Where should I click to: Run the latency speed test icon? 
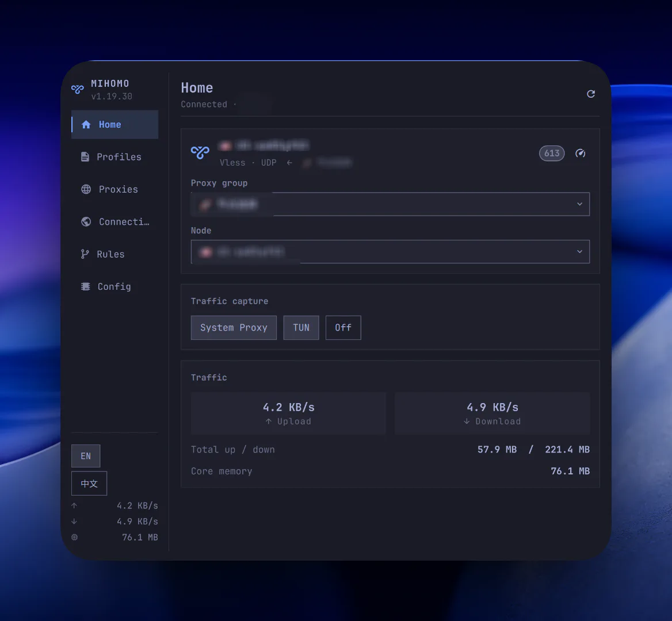[581, 154]
